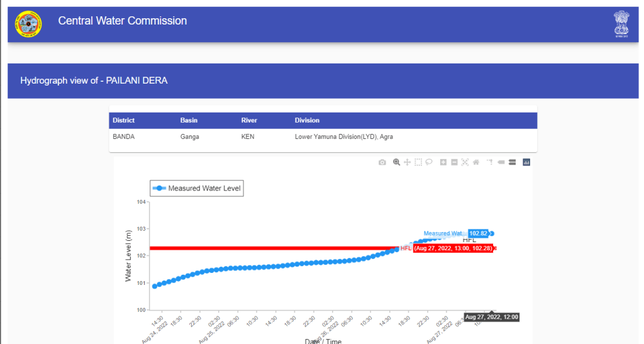Click the download plot as PNG camera icon

click(382, 162)
